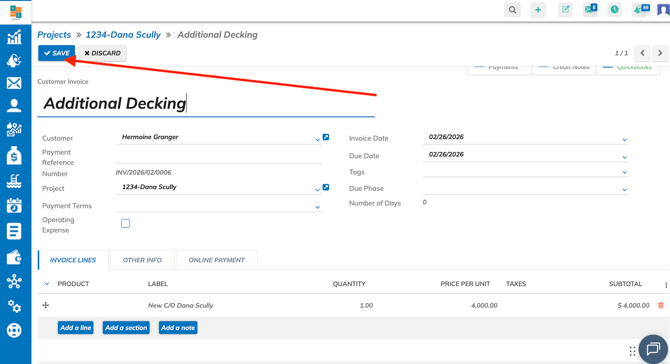Switch to the Online Payment tab
This screenshot has width=670, height=364.
coord(217,260)
